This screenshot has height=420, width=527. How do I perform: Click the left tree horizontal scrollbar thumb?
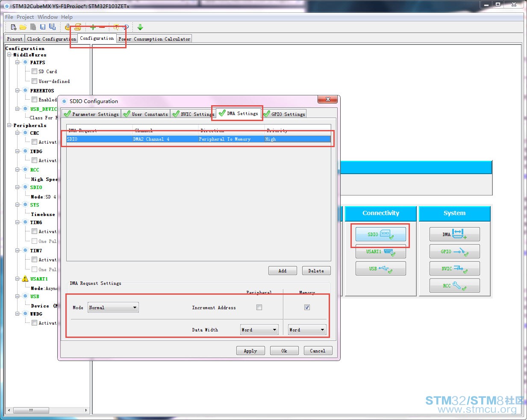(x=31, y=410)
